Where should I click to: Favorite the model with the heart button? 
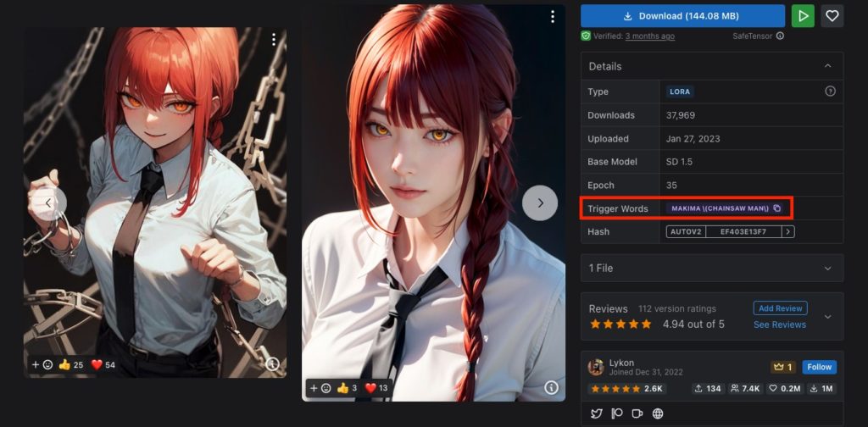[832, 16]
